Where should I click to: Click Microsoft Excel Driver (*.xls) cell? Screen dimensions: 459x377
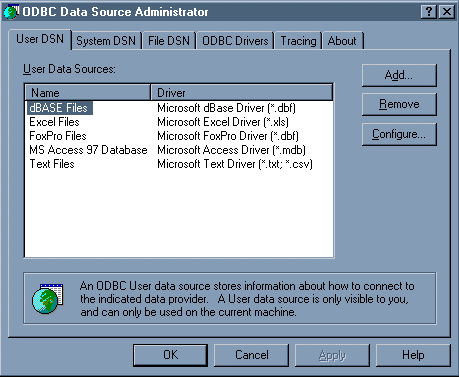click(x=223, y=122)
